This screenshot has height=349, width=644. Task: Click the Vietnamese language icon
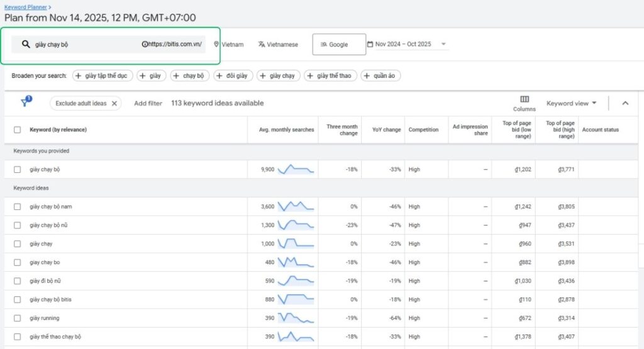tap(262, 45)
